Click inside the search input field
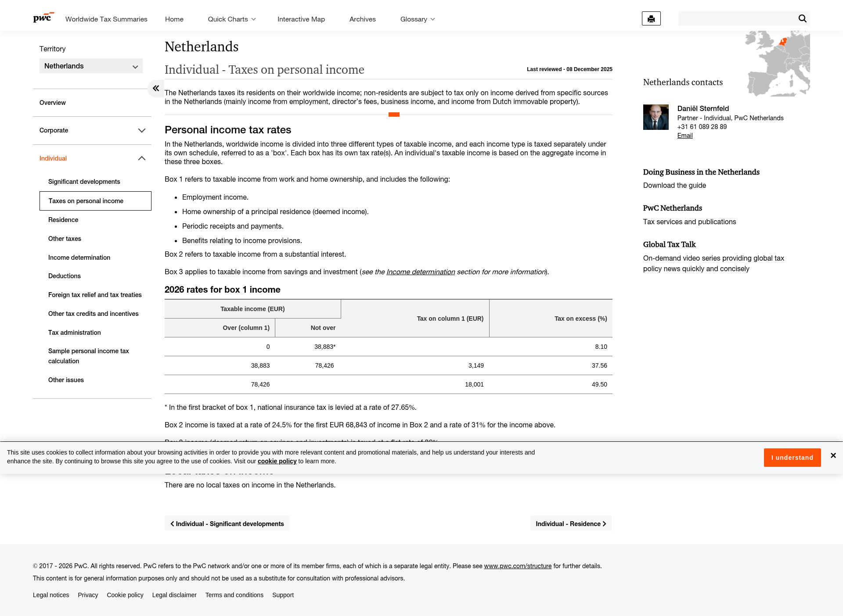Image resolution: width=843 pixels, height=616 pixels. coord(737,18)
